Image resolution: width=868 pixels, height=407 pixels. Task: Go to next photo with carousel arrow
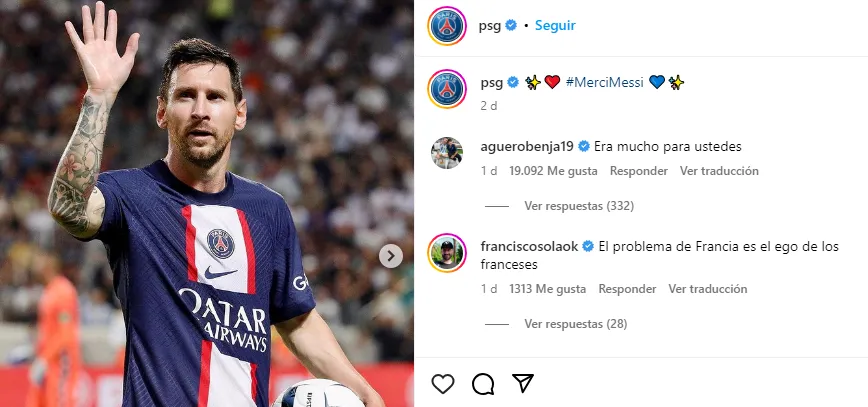point(391,256)
